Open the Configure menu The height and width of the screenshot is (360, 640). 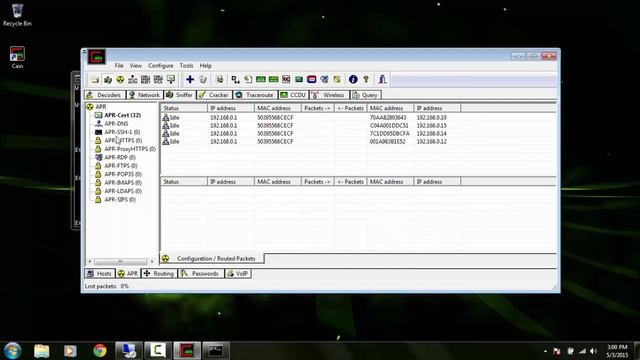(x=160, y=65)
